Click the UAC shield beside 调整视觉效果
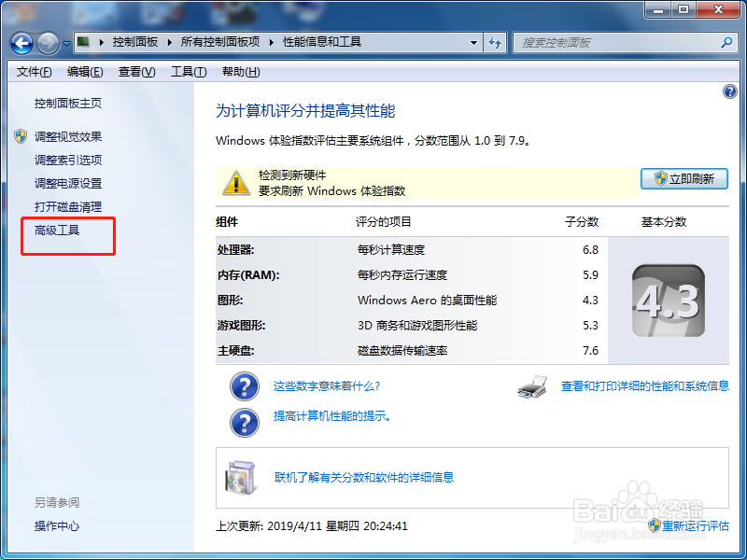747x560 pixels. click(x=20, y=135)
